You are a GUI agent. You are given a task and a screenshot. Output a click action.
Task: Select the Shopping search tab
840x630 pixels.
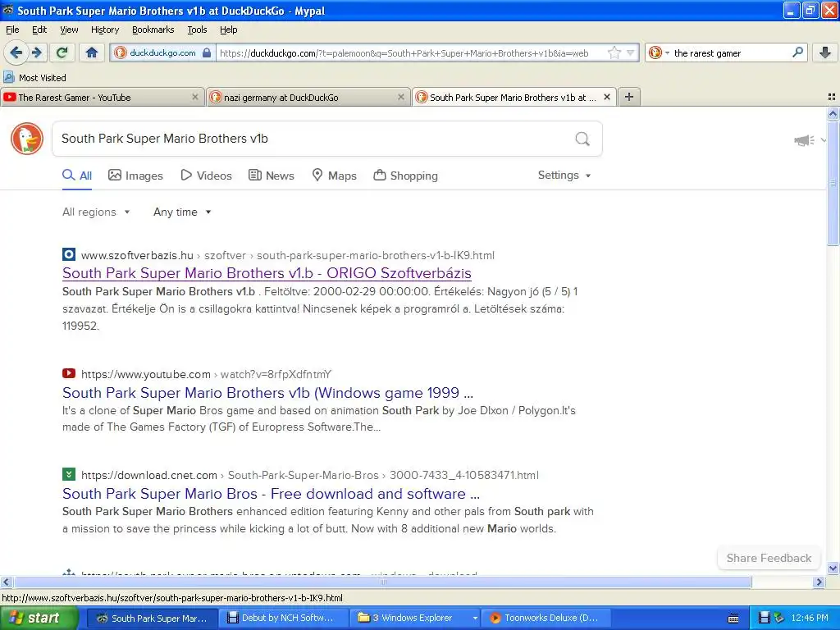(x=405, y=176)
